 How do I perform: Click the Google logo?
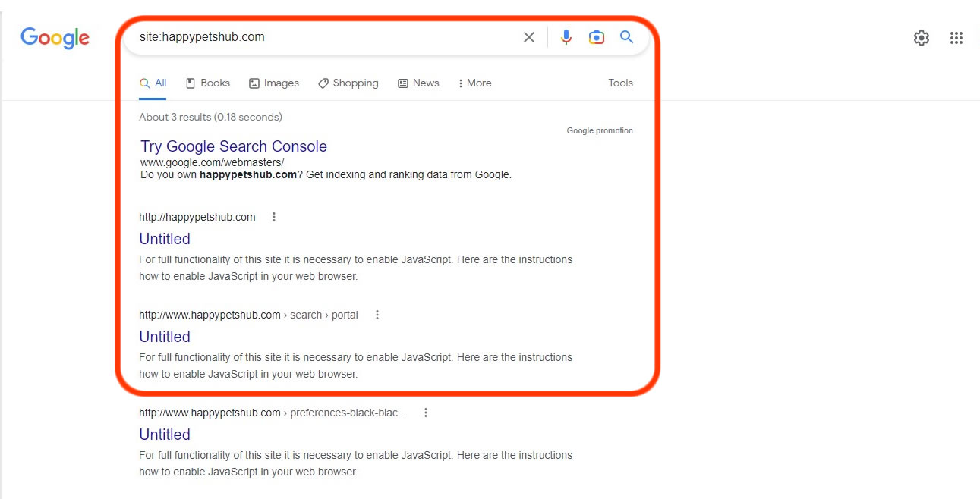coord(55,37)
